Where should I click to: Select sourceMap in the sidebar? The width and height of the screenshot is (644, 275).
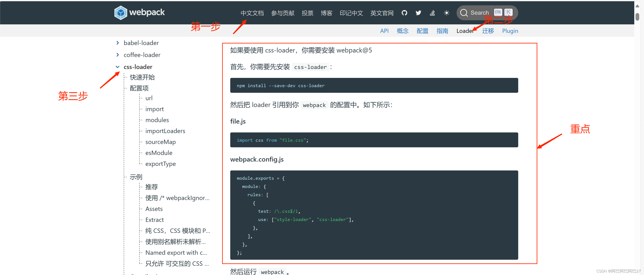160,142
